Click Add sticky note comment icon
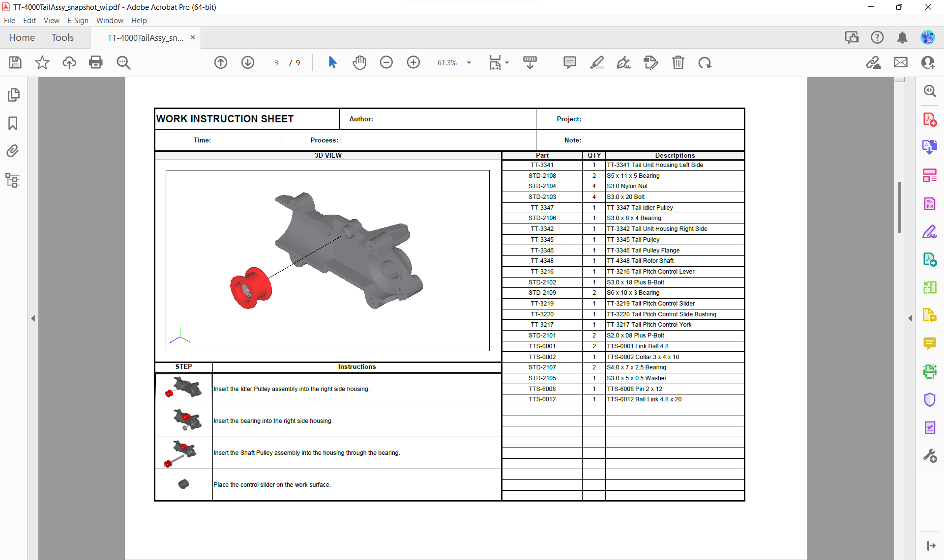Screen dimensions: 944x560 [x=569, y=62]
